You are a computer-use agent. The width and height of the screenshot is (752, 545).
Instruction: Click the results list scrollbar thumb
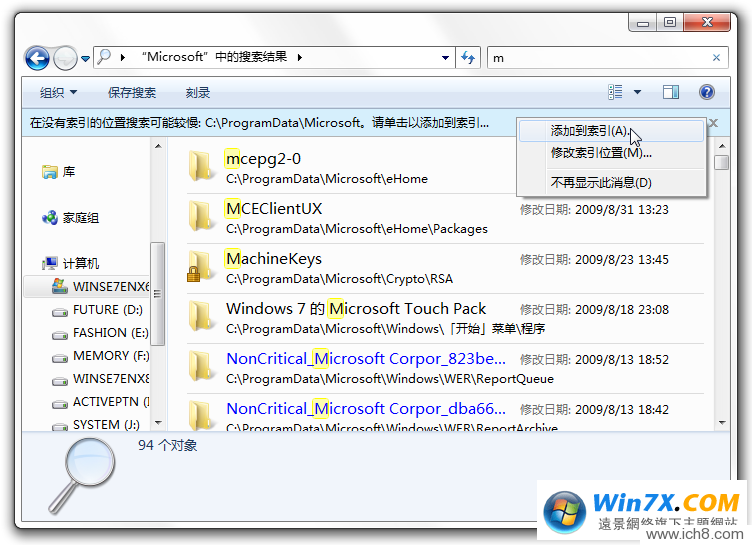[722, 162]
